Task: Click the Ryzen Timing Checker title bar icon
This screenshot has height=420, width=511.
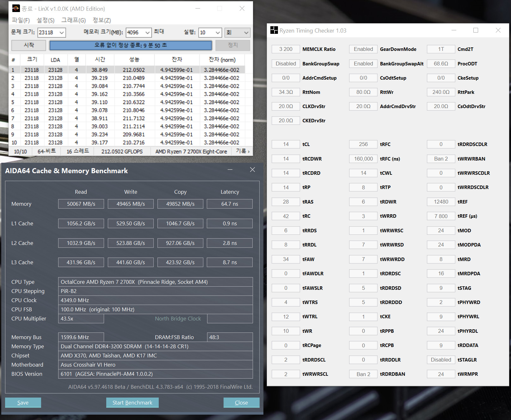Action: (x=274, y=30)
